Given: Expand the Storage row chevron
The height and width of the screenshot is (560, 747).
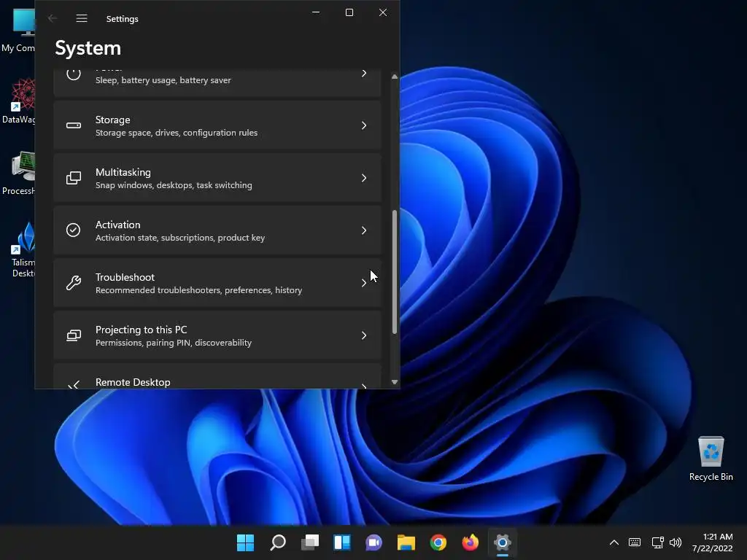Looking at the screenshot, I should tap(364, 125).
